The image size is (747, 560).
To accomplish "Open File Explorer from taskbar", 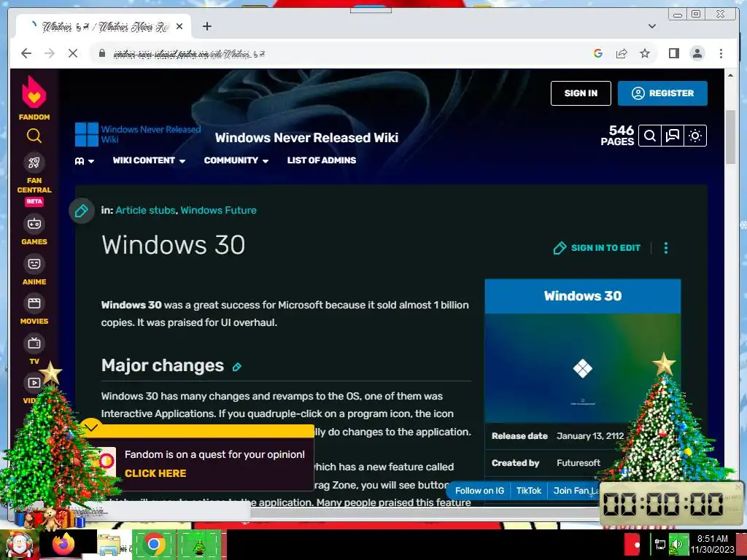I will (109, 545).
